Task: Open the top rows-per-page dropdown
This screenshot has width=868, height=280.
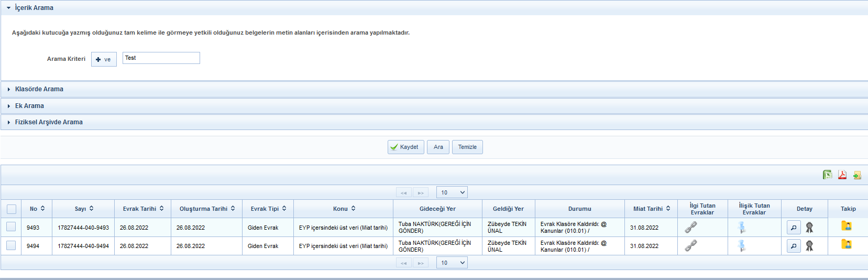Action: (452, 192)
